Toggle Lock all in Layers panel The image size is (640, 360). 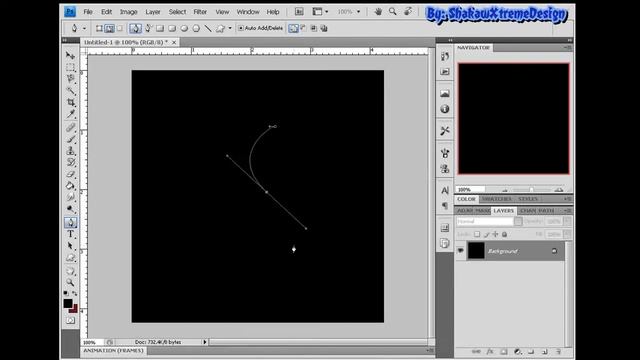tap(504, 234)
